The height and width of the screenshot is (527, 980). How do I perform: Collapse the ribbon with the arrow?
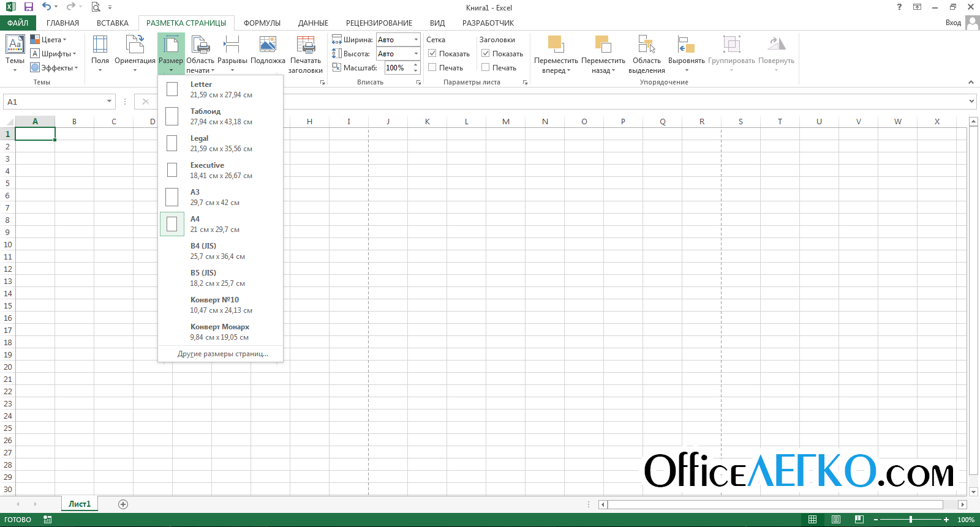point(971,82)
